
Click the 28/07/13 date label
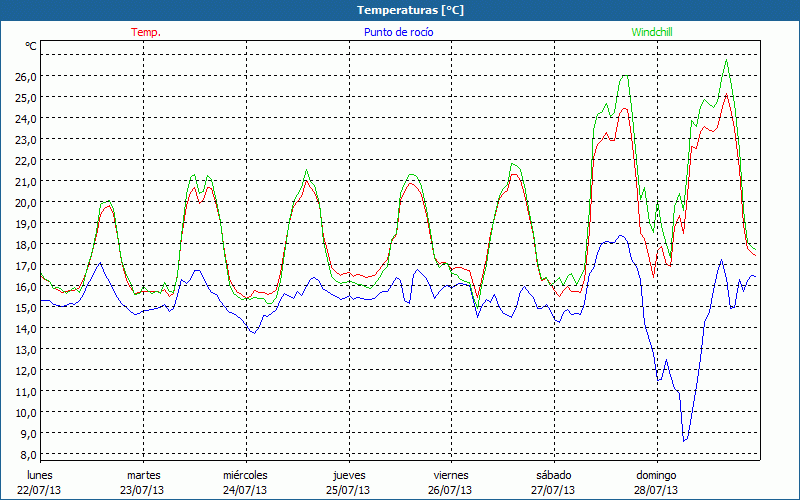click(x=656, y=490)
